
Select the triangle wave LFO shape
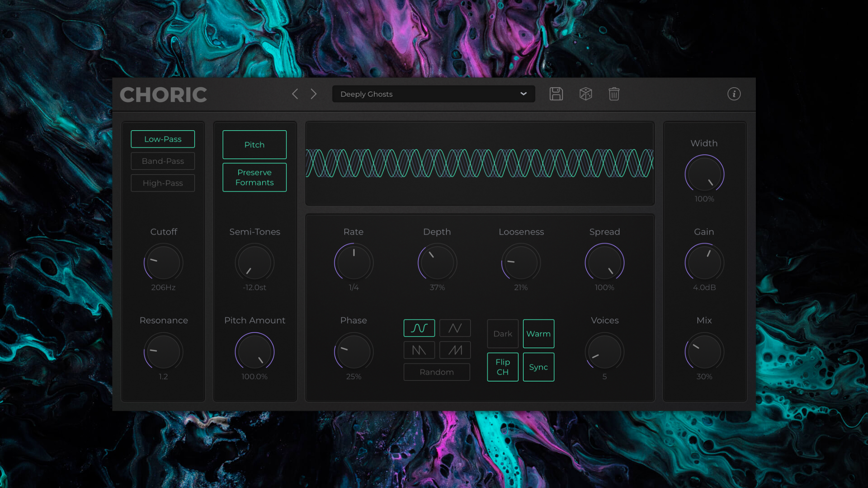455,328
